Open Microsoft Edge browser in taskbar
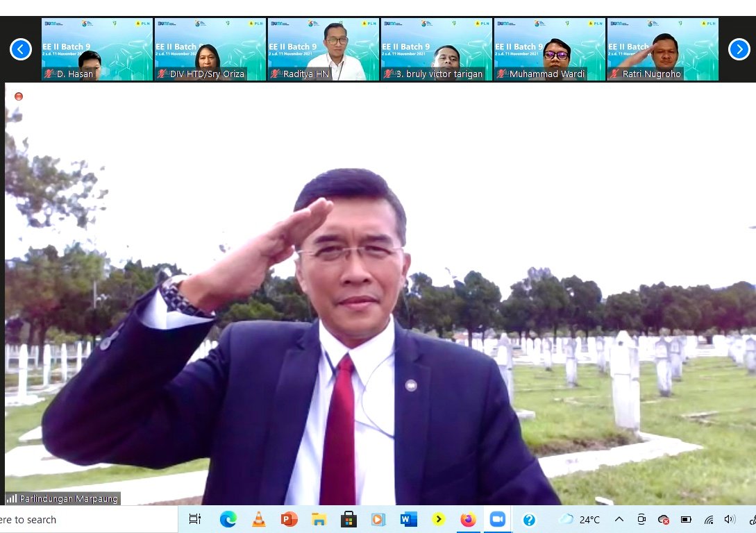Viewport: 756px width, 533px height. (228, 519)
